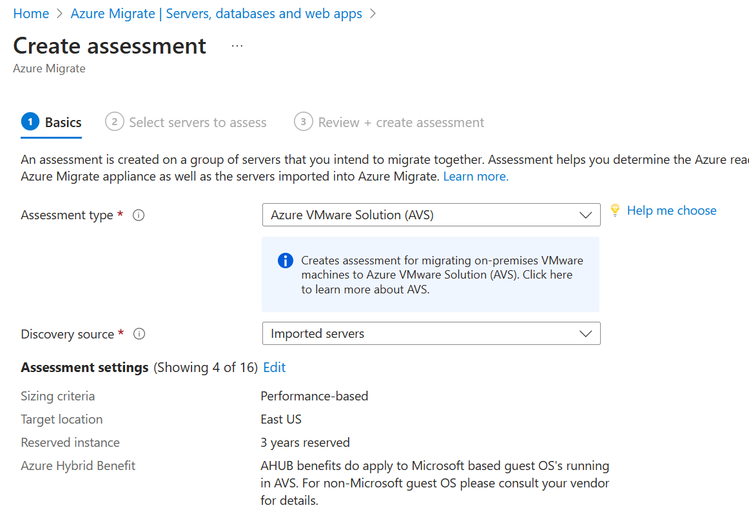
Task: Click the info icon beside Assessment type
Action: 139,215
